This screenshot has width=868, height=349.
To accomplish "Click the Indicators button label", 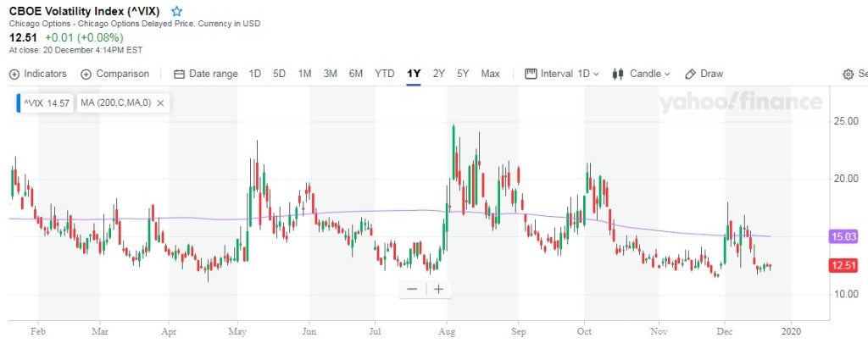I will (x=46, y=74).
